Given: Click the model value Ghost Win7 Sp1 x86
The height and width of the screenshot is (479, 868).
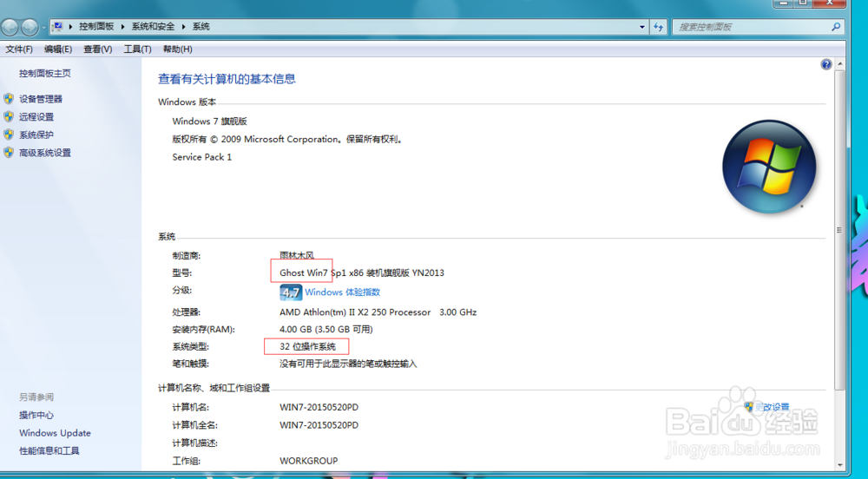Looking at the screenshot, I should pos(361,272).
